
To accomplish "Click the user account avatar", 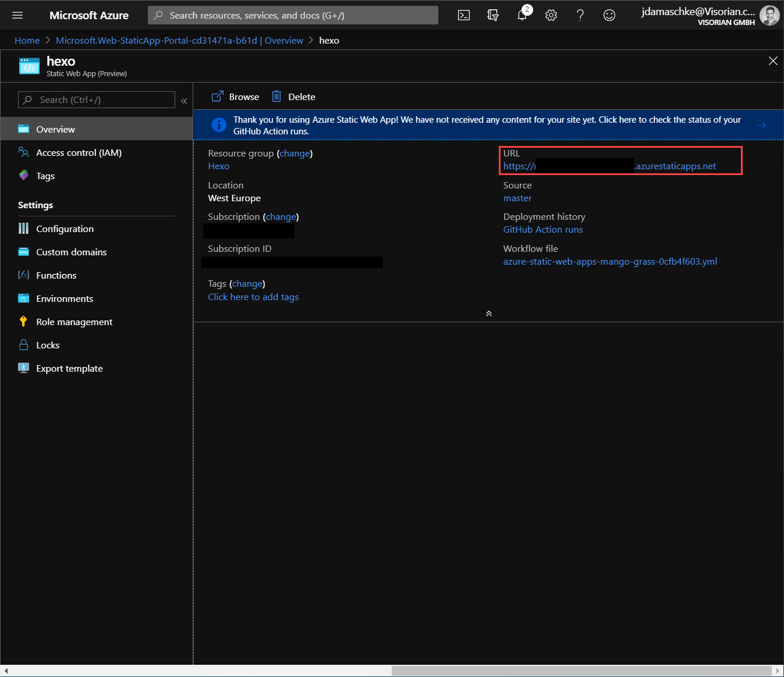I will click(x=769, y=15).
